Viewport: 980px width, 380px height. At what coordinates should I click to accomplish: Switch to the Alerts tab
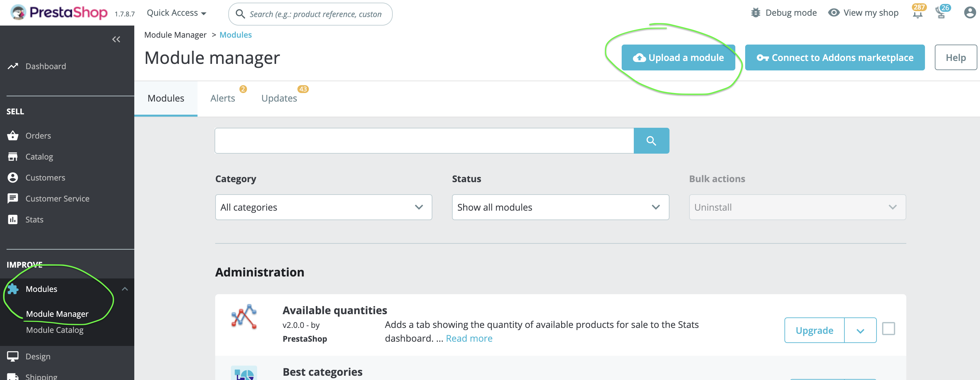pos(222,99)
